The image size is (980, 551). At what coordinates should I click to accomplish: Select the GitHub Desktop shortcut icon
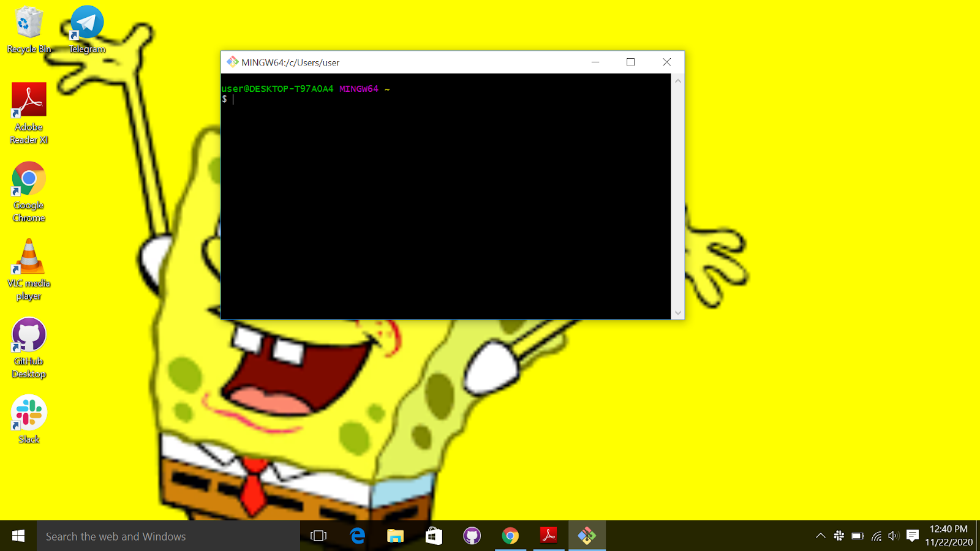[x=29, y=348]
